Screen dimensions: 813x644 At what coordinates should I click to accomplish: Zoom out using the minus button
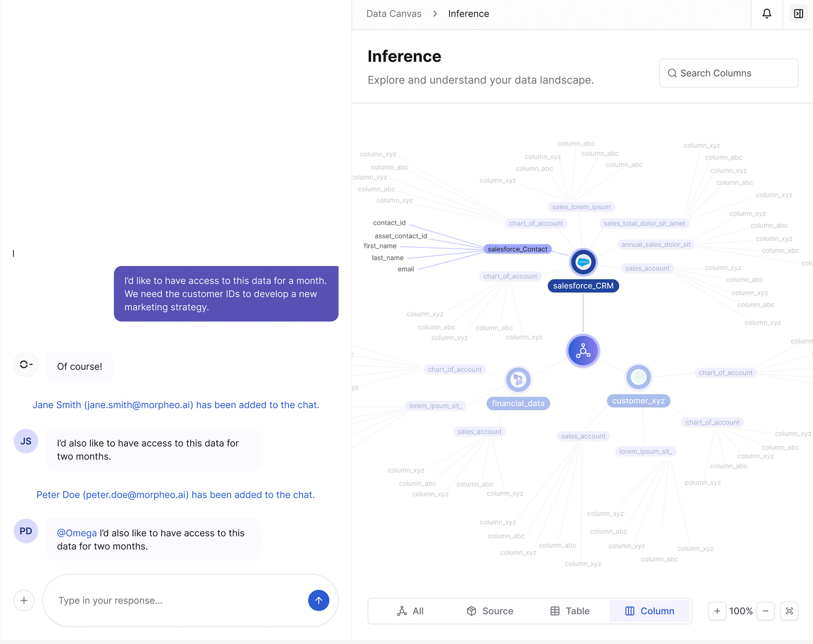[x=765, y=611]
